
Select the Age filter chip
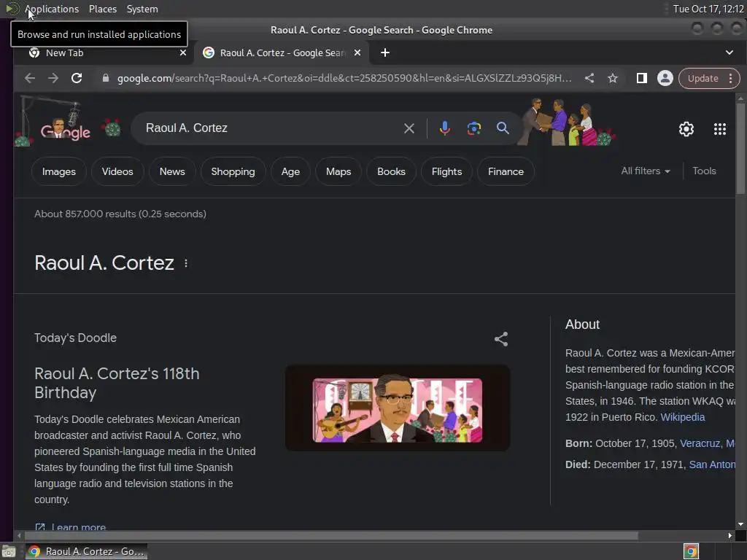click(290, 171)
